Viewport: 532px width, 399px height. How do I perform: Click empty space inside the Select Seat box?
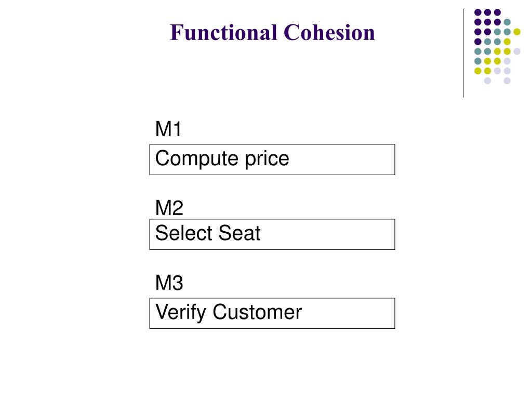329,234
